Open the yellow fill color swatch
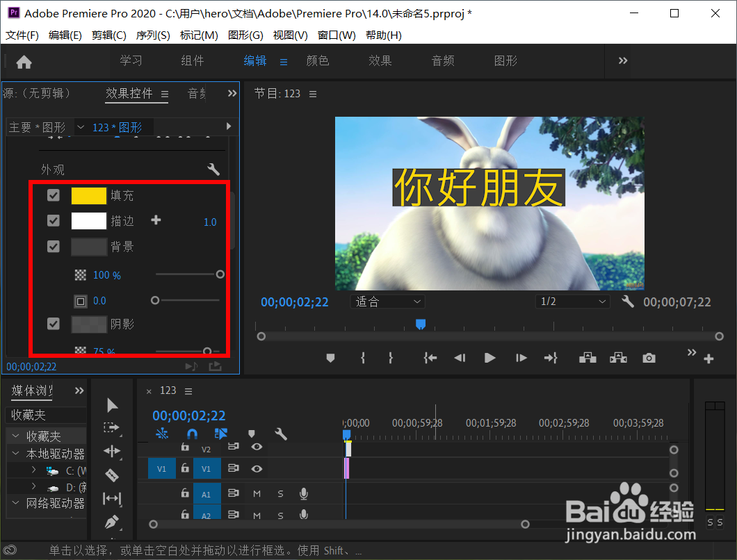737x560 pixels. point(89,195)
